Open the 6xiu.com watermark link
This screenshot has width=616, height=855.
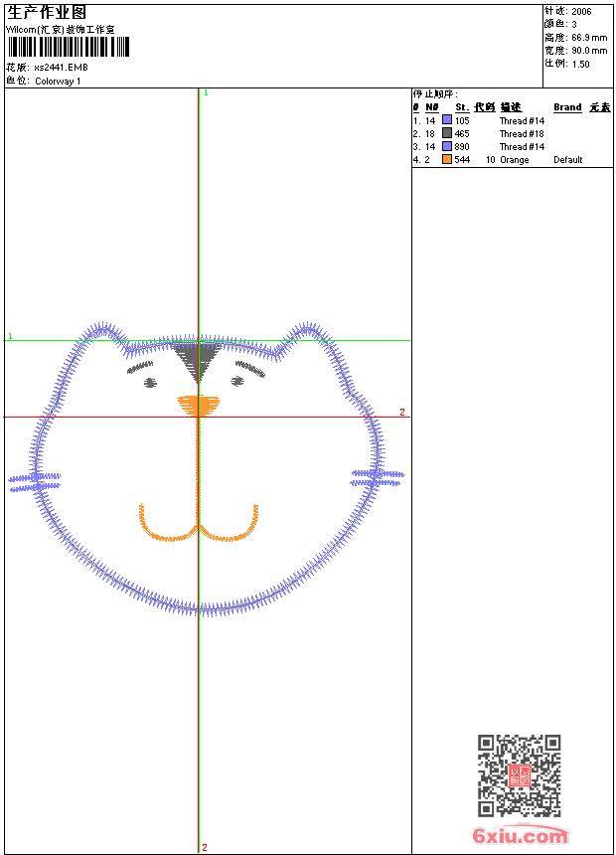point(520,836)
